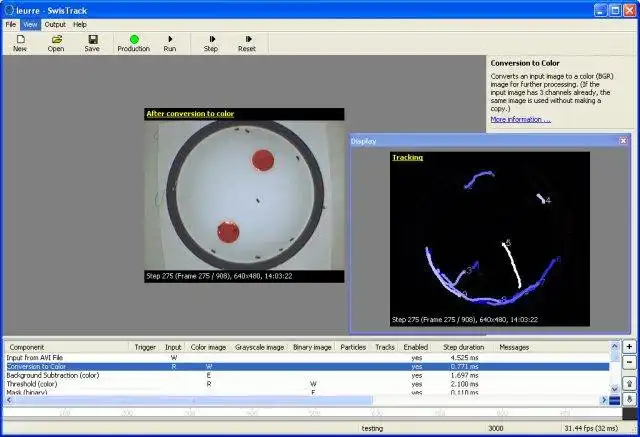
Task: Select the 'Input from AVI File' row
Action: point(308,358)
